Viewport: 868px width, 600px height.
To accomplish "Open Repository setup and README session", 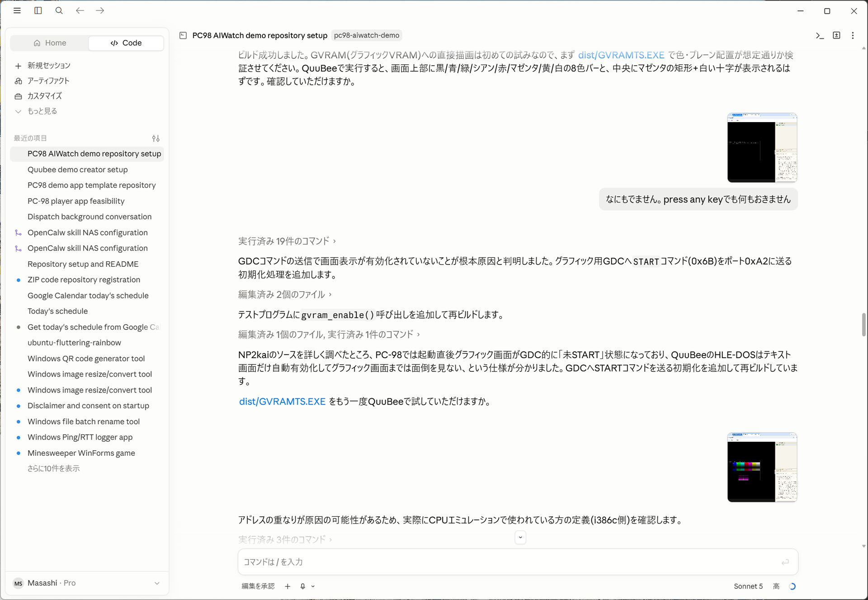I will click(87, 264).
